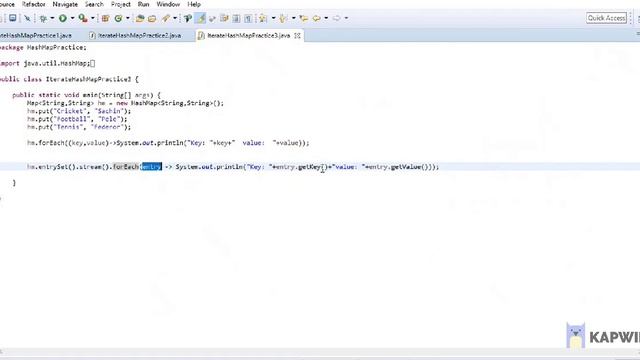Screen dimensions: 640x360
Task: Click the Forward navigation arrow
Action: tap(336, 18)
